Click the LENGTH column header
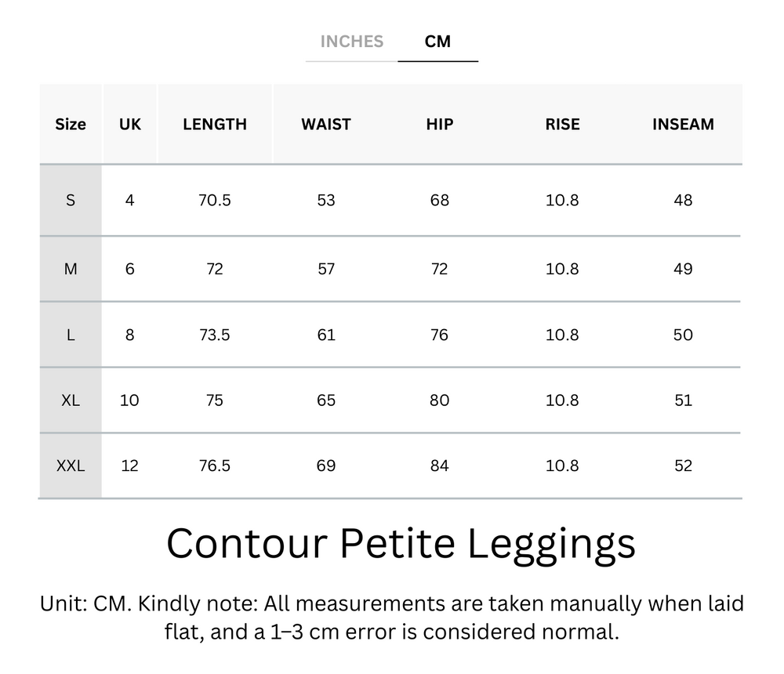This screenshot has height=674, width=784. (x=215, y=124)
